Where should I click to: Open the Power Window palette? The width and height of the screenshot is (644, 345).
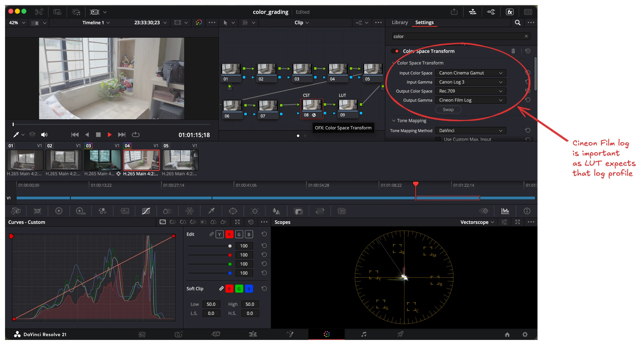coord(233,211)
